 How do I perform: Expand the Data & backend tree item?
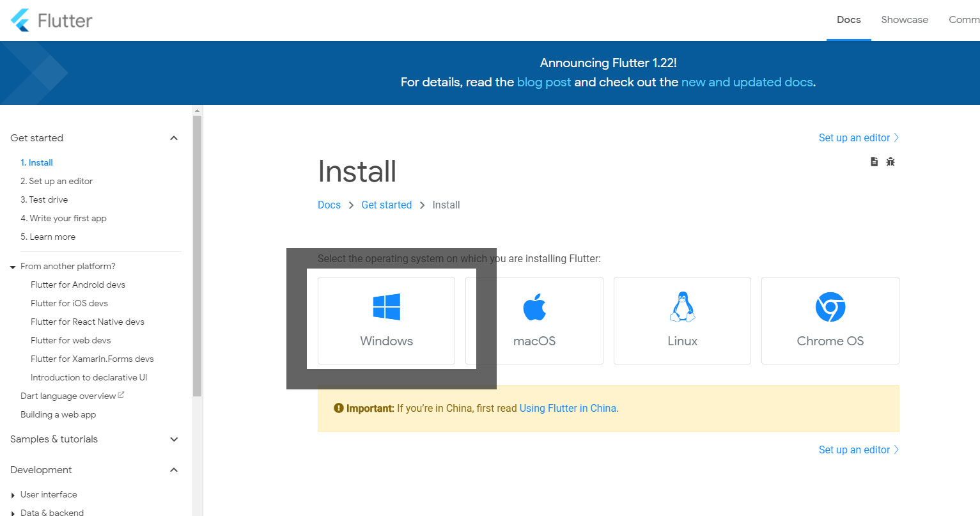pos(13,513)
